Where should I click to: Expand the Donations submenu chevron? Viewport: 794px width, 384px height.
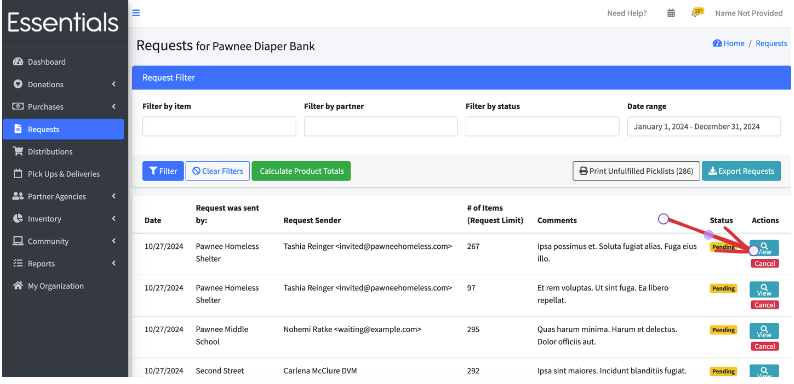[x=113, y=84]
